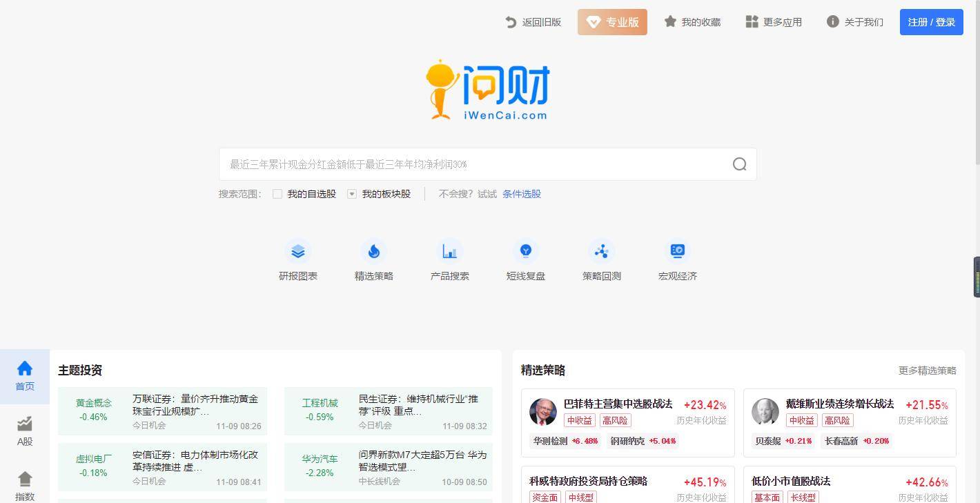
Task: Open the 戴维斯业绩连续增长战法 strategy
Action: point(840,404)
